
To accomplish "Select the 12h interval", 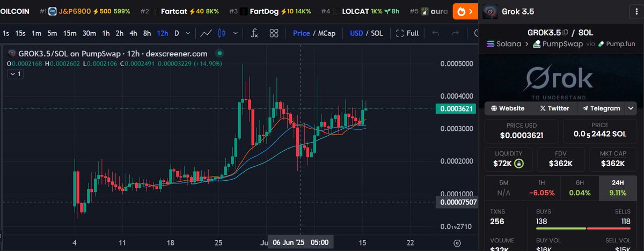I will pyautogui.click(x=162, y=33).
